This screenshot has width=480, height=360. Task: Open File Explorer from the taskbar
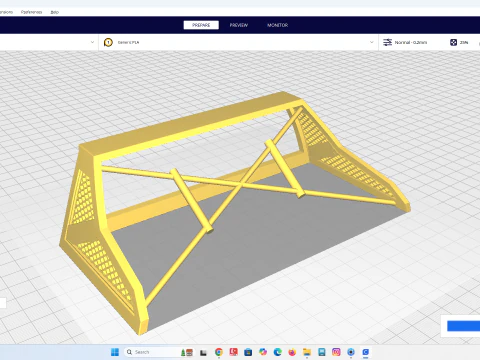[x=307, y=352]
